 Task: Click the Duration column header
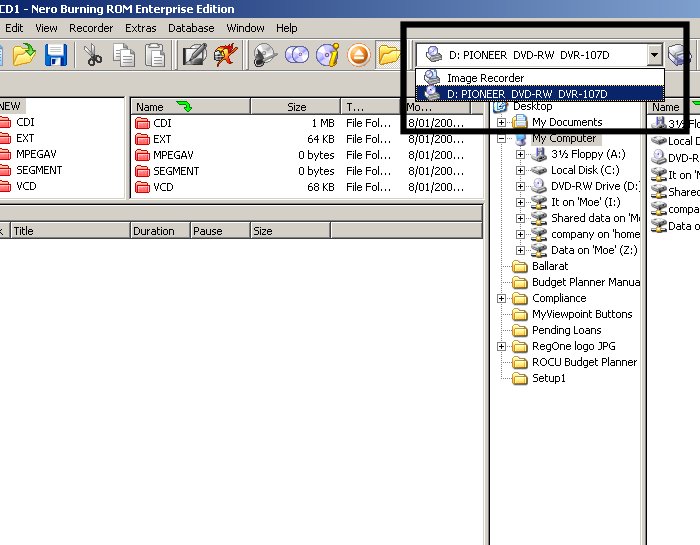coord(160,231)
